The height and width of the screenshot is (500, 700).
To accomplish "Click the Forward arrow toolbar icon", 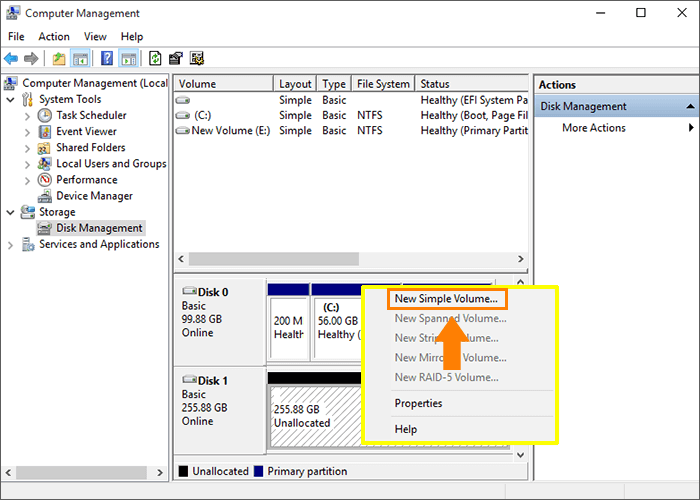I will point(31,58).
